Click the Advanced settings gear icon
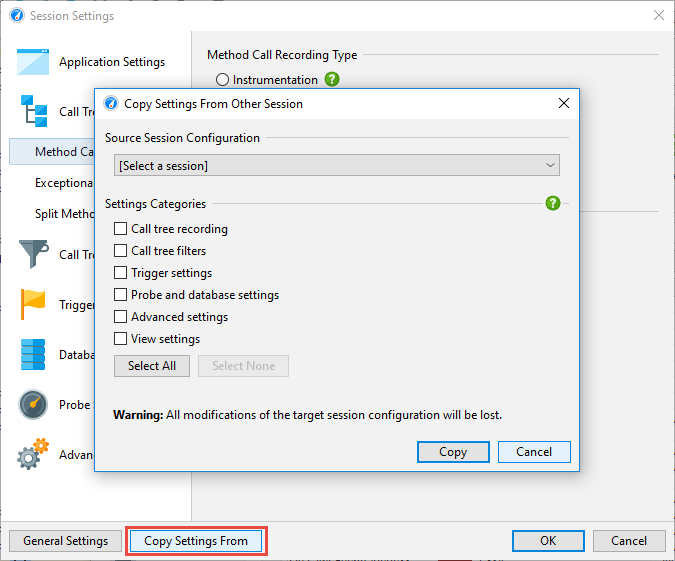Image resolution: width=675 pixels, height=561 pixels. pos(33,455)
